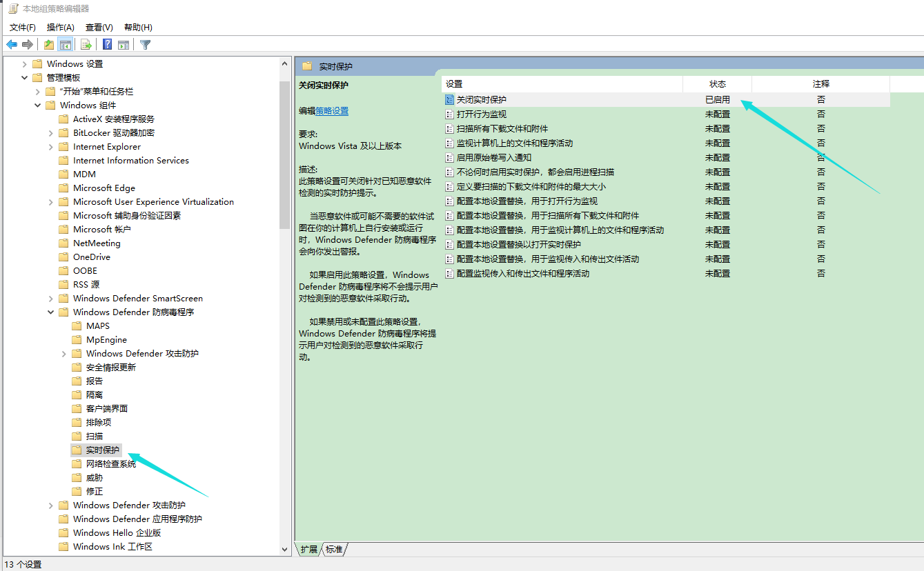Sort by the 注释 column header
Viewport: 924px width, 571px height.
821,84
